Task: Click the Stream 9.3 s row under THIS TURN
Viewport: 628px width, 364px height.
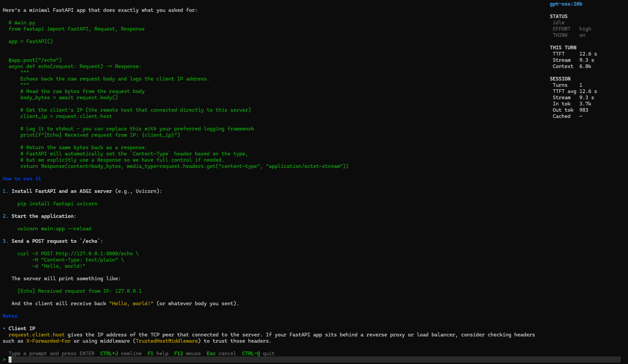Action: tap(573, 60)
